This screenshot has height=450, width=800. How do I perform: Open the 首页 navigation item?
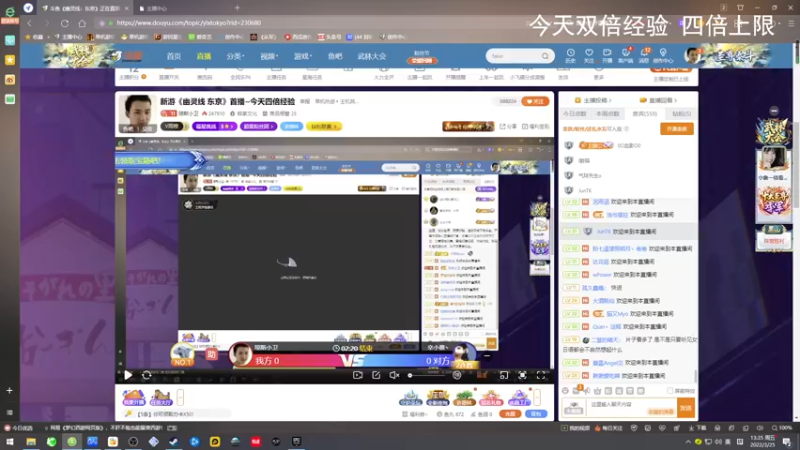pyautogui.click(x=173, y=56)
